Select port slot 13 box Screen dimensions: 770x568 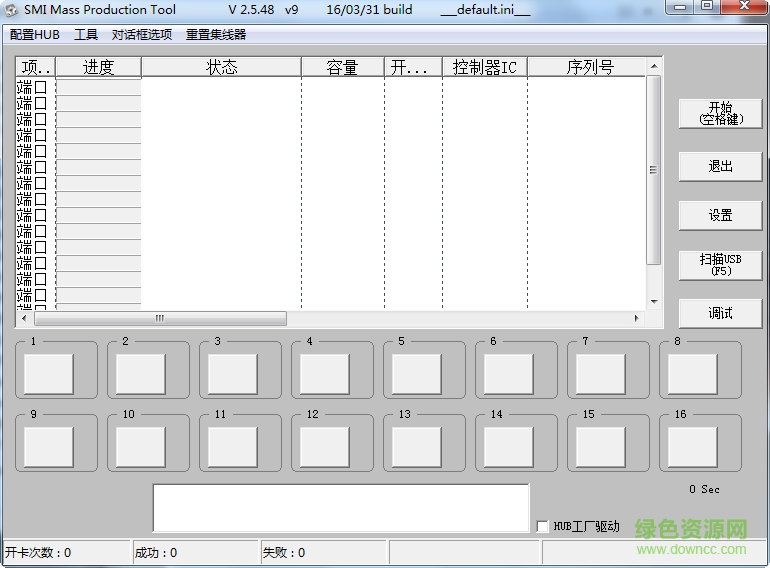[x=416, y=447]
